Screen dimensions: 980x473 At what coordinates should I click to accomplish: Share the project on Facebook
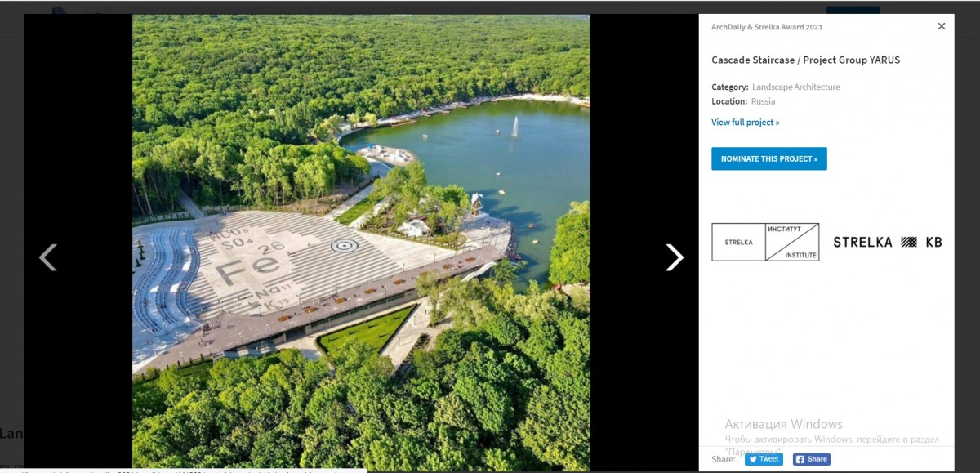(812, 459)
